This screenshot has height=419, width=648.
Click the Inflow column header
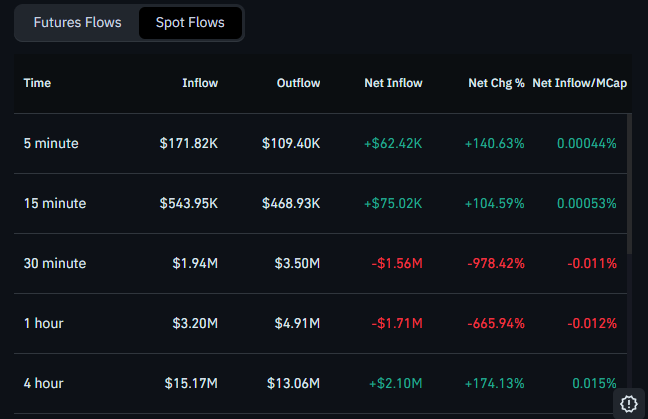tap(200, 83)
